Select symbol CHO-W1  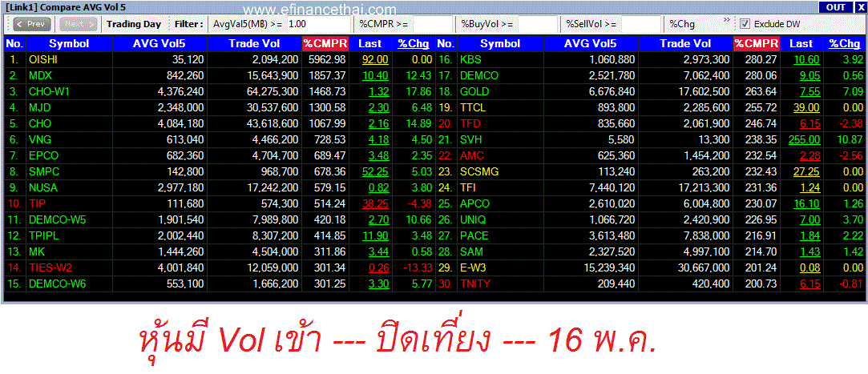[x=48, y=92]
